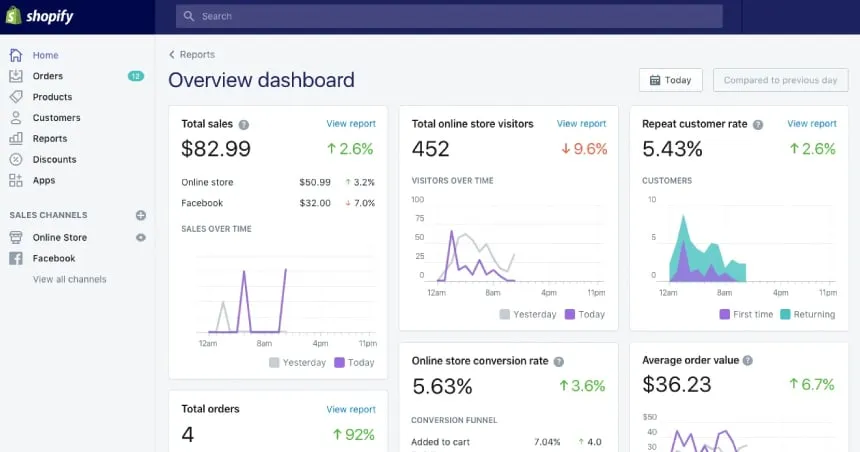Open the Today date picker
860x452 pixels.
670,80
